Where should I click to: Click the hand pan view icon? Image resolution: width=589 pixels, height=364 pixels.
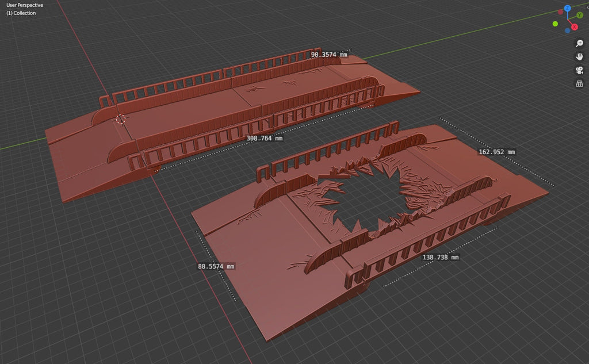579,56
